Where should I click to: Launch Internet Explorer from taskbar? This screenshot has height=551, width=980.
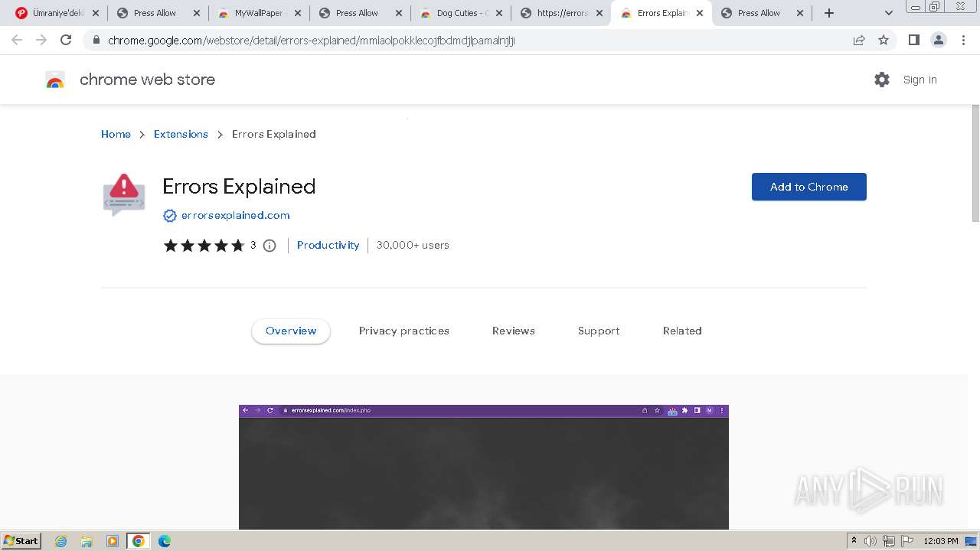(x=61, y=541)
